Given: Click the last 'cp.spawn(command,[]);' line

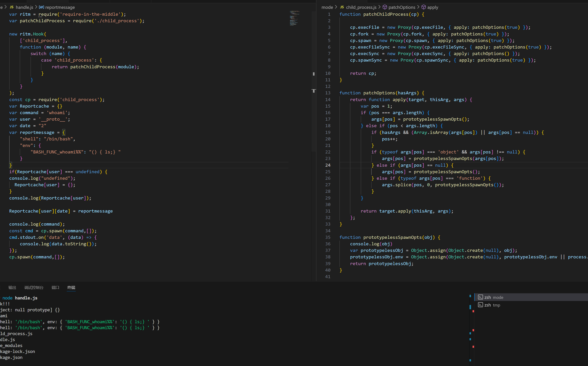Looking at the screenshot, I should (x=37, y=257).
